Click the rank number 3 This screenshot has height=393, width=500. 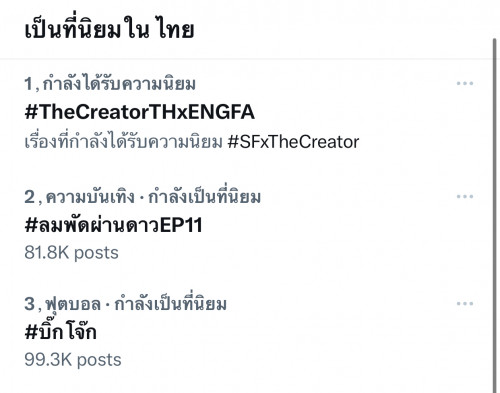click(x=29, y=304)
